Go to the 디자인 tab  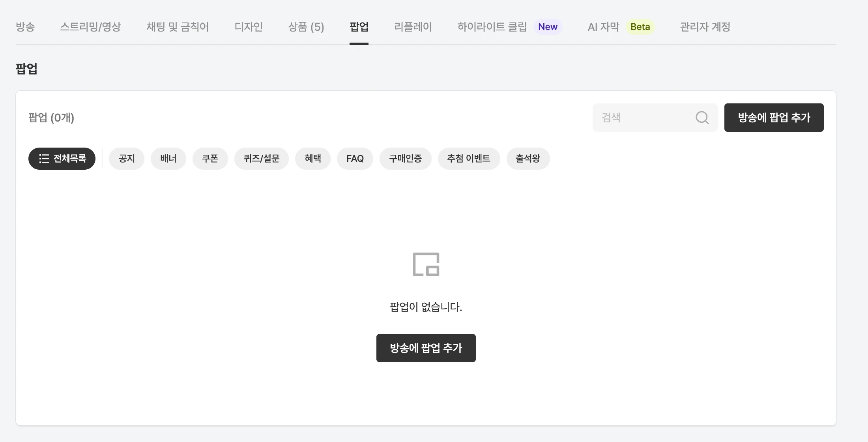click(249, 27)
